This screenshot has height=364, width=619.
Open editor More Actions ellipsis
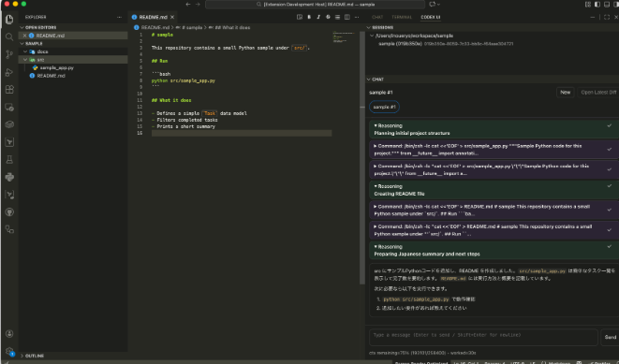pos(357,17)
